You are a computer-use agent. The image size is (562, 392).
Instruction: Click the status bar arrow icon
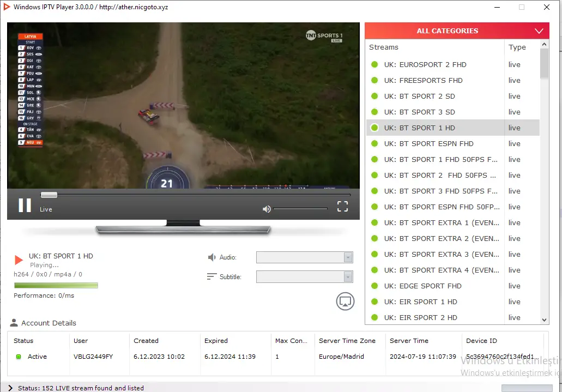click(x=10, y=388)
